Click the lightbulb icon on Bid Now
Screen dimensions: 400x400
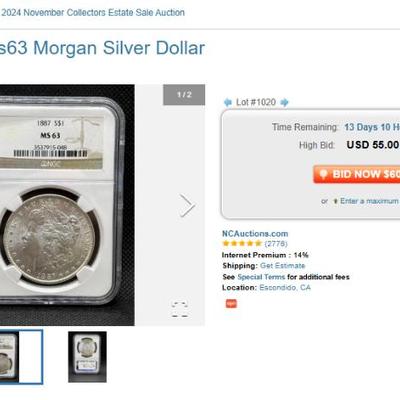pos(323,174)
